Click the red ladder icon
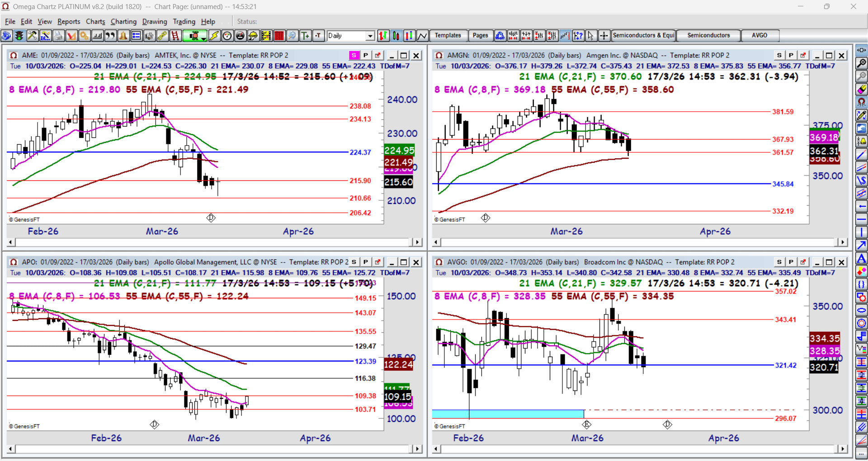The width and height of the screenshot is (868, 461). pos(175,36)
